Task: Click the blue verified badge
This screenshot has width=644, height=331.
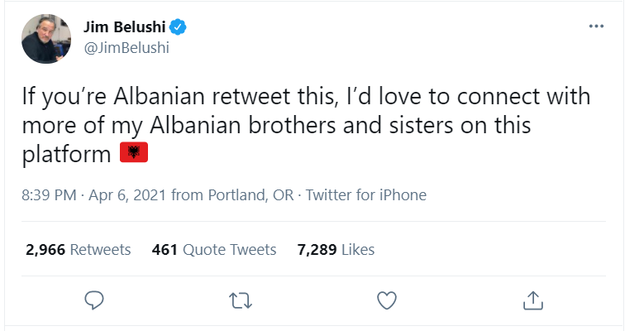Action: (x=178, y=26)
